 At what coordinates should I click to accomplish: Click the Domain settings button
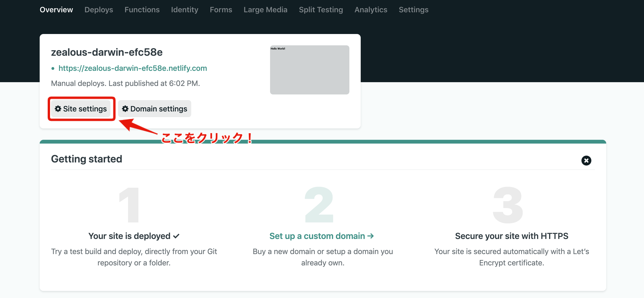pos(154,109)
